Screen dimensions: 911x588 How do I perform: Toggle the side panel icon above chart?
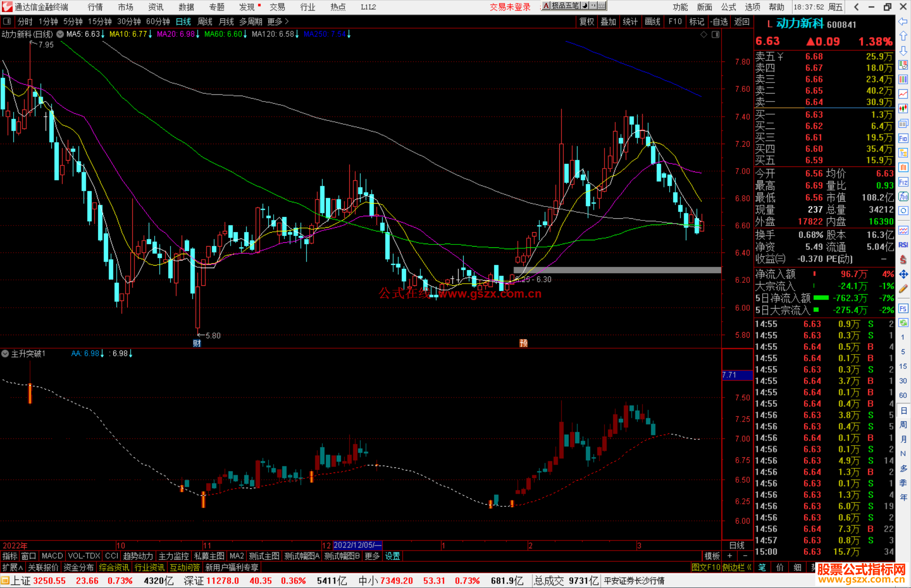pos(715,35)
